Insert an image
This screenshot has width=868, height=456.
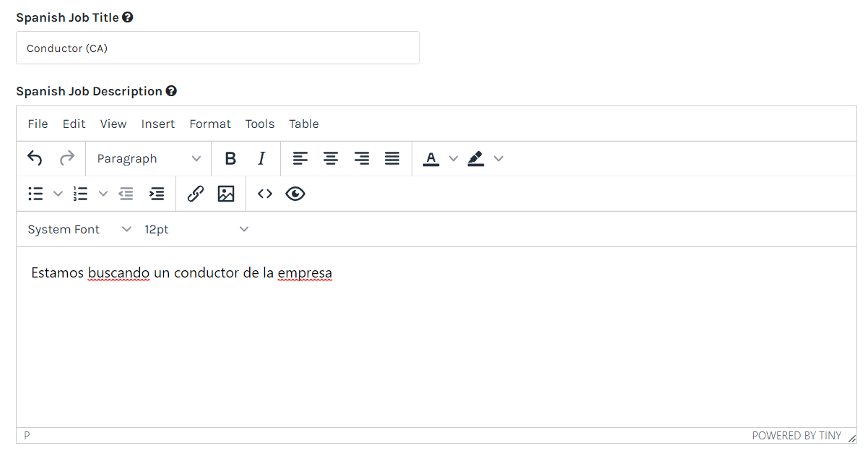pyautogui.click(x=226, y=194)
